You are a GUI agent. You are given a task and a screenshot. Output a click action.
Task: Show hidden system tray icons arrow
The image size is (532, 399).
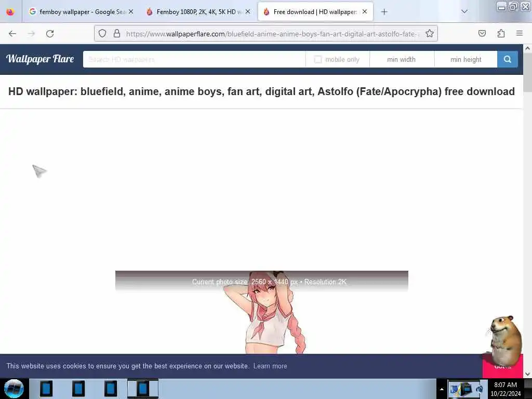coord(442,389)
